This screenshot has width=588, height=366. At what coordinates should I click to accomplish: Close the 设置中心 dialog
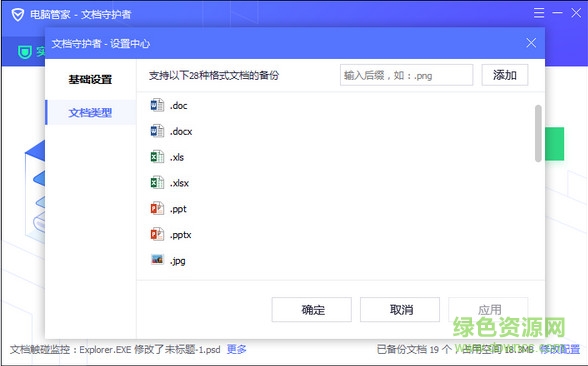coord(531,43)
